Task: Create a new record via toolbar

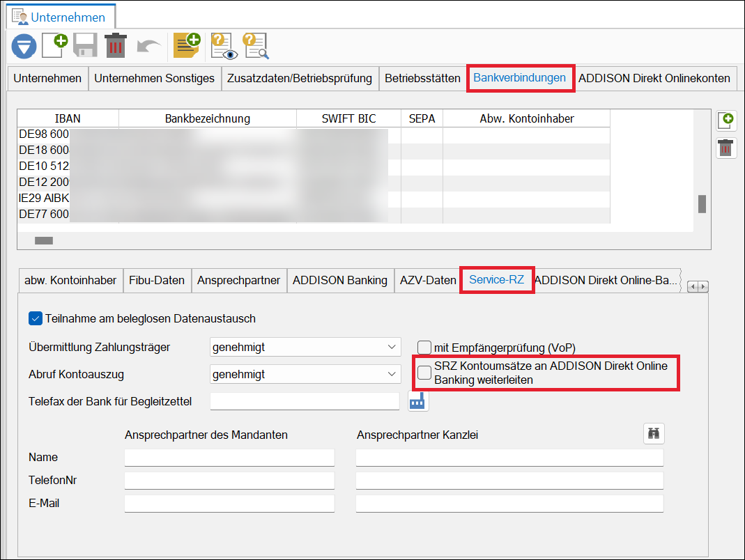Action: click(54, 45)
